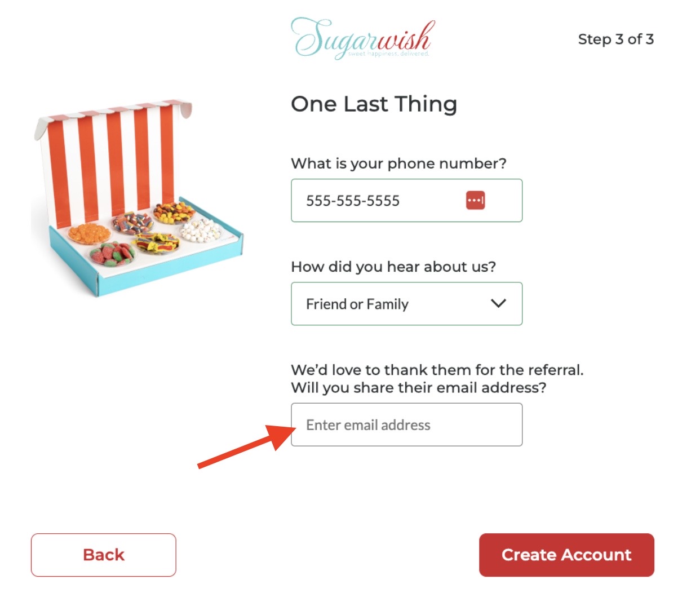Screen dimensions: 700x593
Task: Click the 'Step 3 of 3' indicator
Action: (615, 39)
